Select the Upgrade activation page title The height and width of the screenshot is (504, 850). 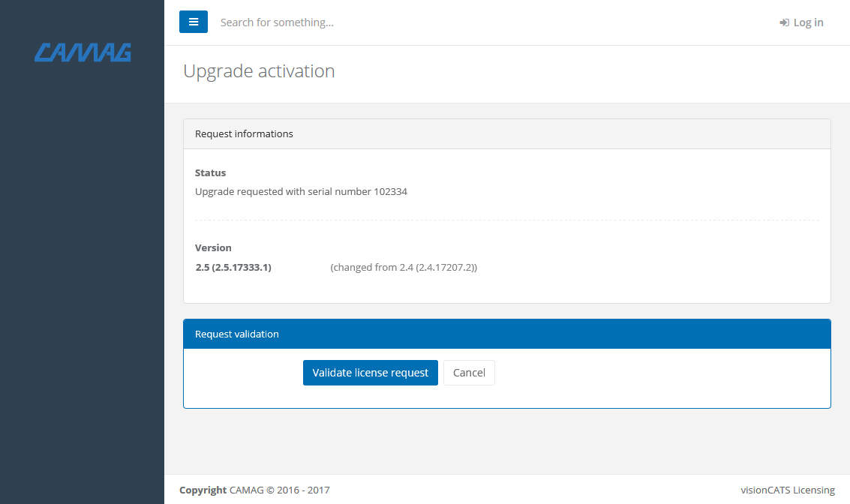click(259, 71)
